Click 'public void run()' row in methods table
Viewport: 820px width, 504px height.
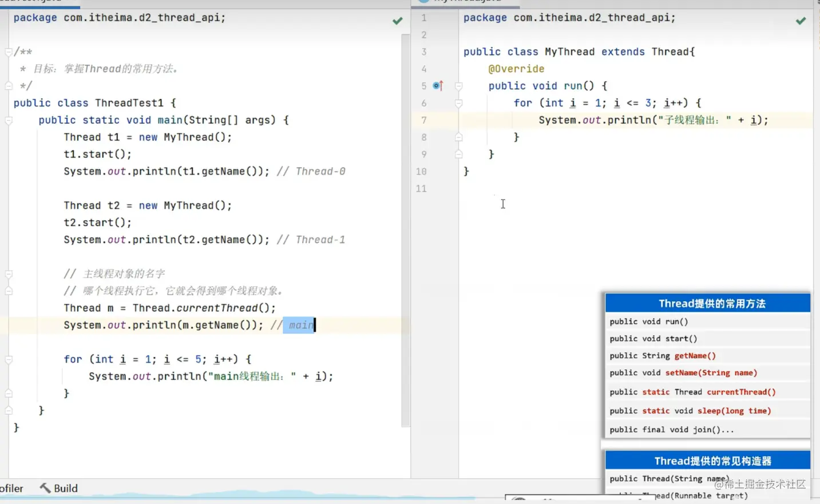coord(708,322)
